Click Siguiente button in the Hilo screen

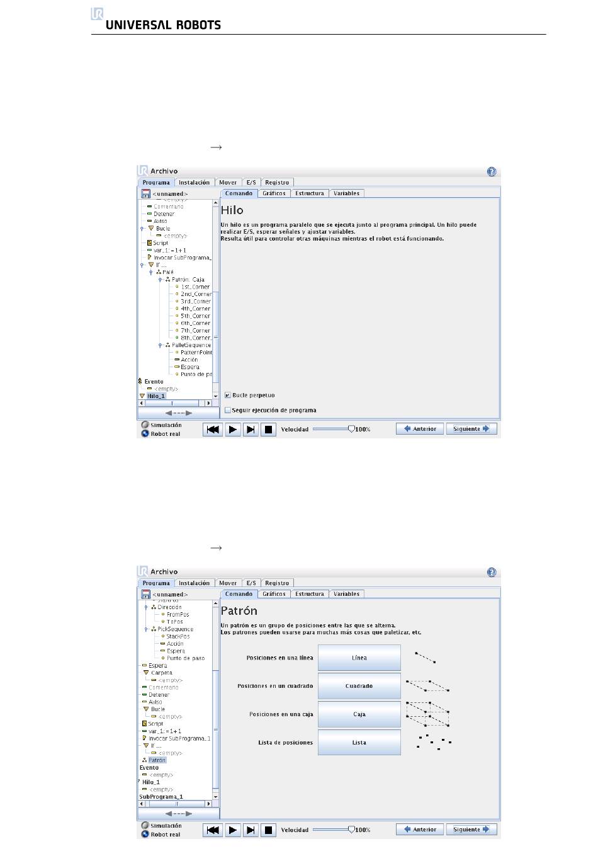[x=471, y=429]
